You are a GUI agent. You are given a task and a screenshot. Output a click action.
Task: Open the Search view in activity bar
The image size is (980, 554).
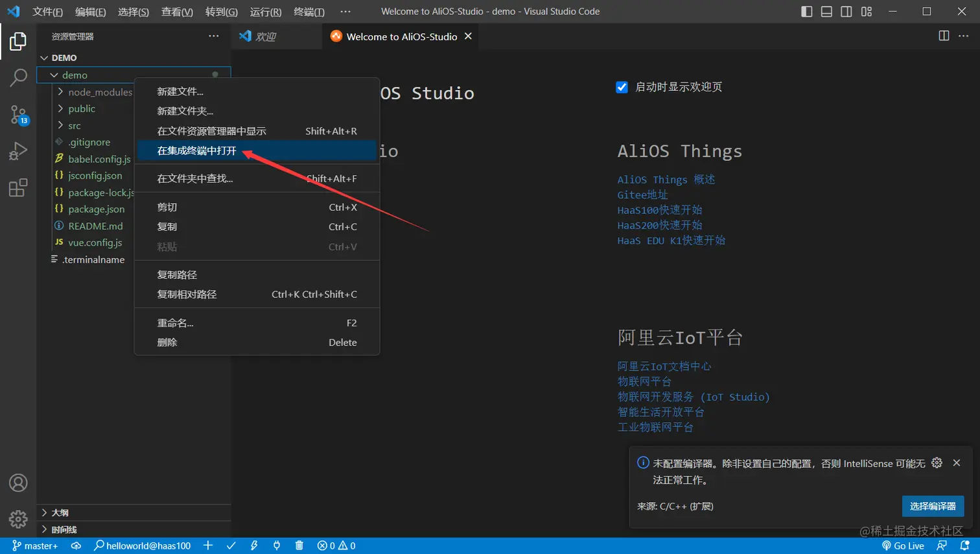point(18,78)
